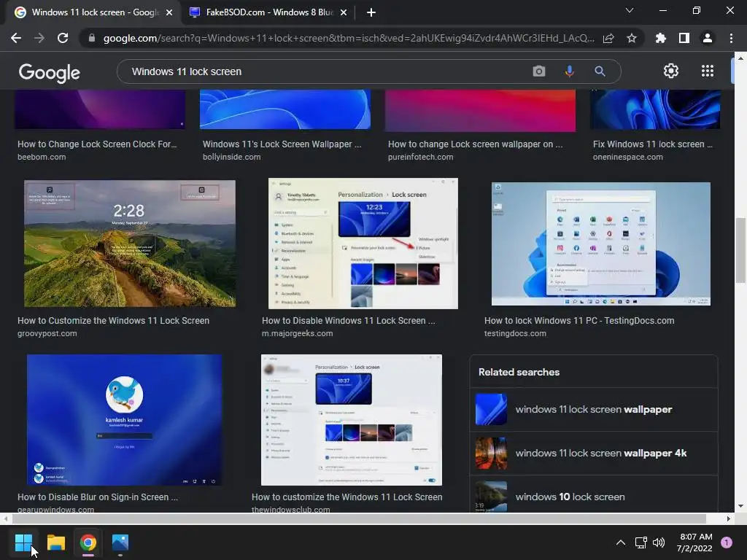Viewport: 747px width, 560px height.
Task: Select related search wallpaper 4k
Action: 593,454
